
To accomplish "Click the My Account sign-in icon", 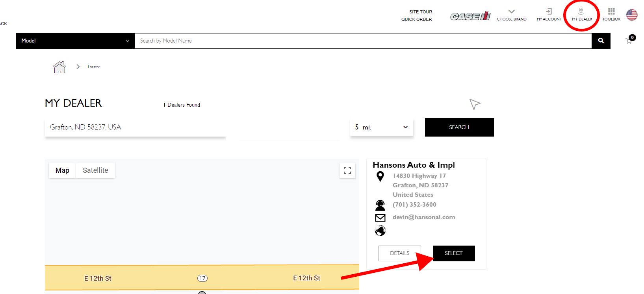I will tap(549, 11).
